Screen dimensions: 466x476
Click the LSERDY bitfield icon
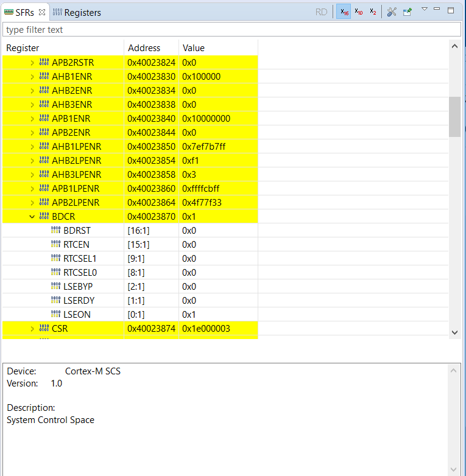[55, 300]
